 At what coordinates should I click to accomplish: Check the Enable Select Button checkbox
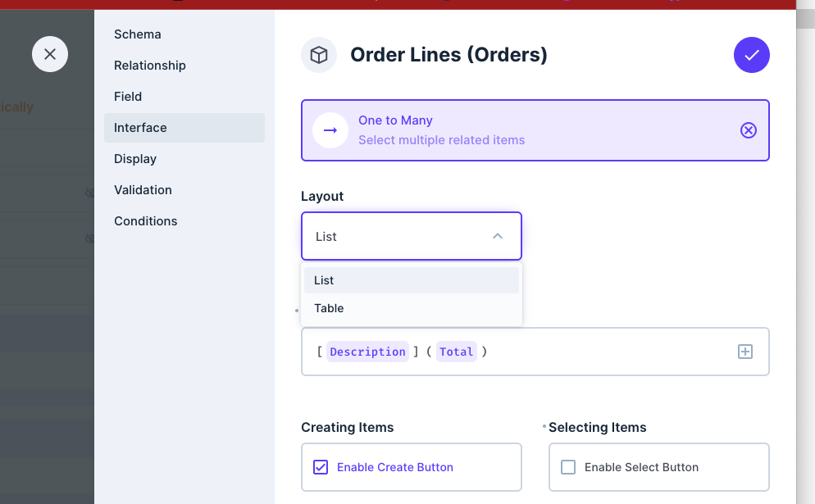coord(568,466)
